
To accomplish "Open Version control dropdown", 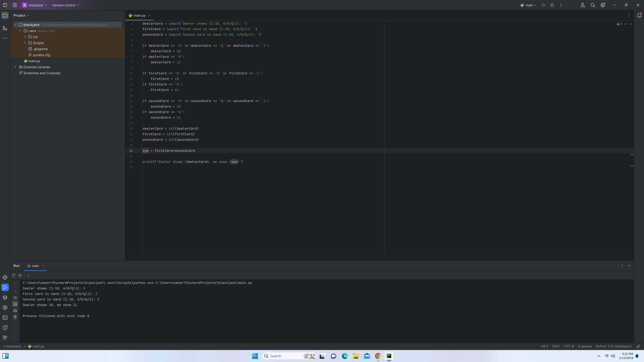I will pos(66,5).
